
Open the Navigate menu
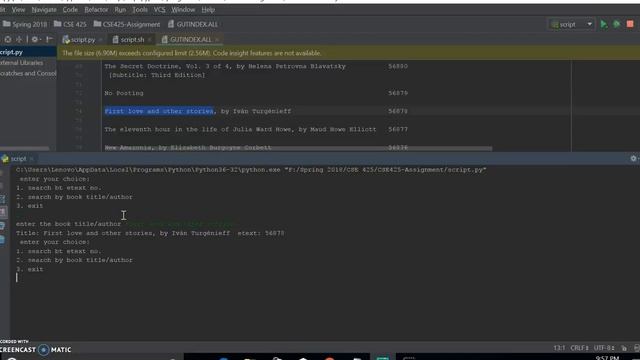pos(44,9)
